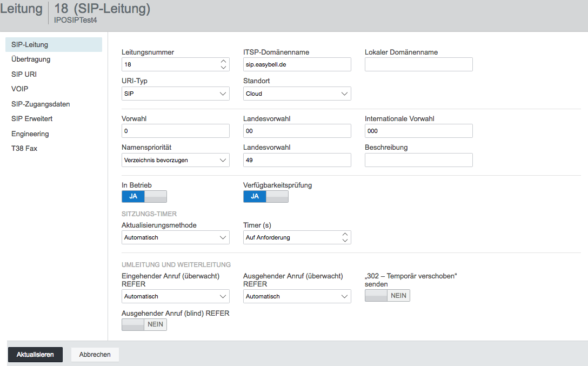
Task: Enable Ausgehender Anruf (blind) REFER switch
Action: pos(144,324)
